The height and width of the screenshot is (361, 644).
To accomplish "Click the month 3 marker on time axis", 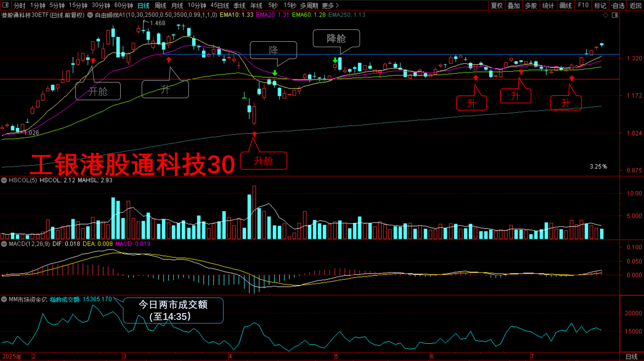I will click(125, 357).
